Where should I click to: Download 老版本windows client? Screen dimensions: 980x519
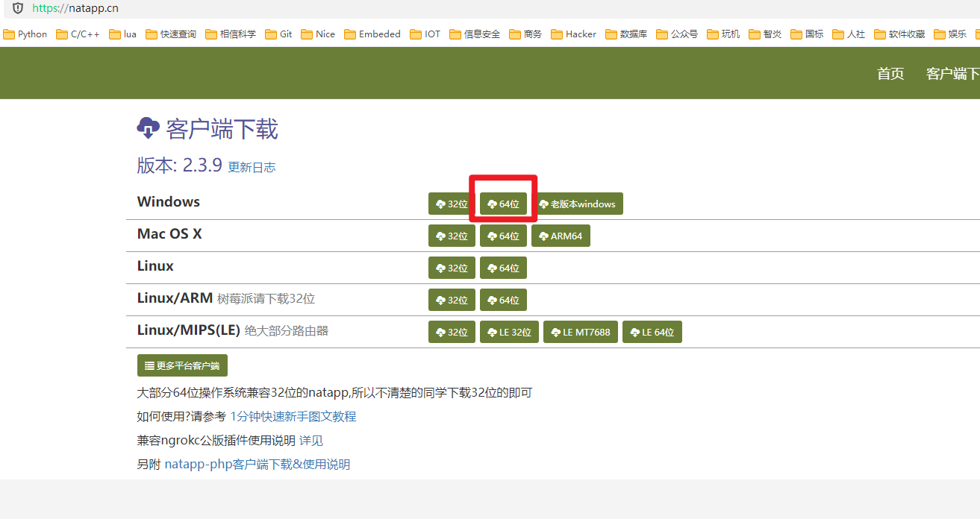click(x=577, y=204)
